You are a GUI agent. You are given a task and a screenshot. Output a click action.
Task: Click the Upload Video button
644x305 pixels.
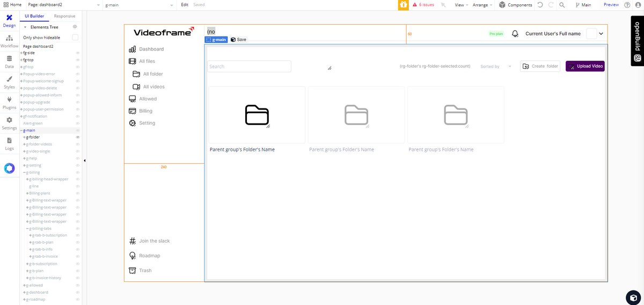(x=585, y=66)
